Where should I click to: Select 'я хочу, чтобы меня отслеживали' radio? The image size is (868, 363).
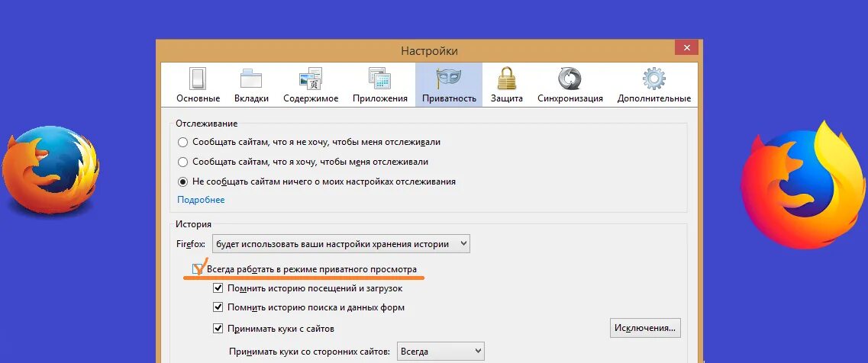(x=182, y=162)
